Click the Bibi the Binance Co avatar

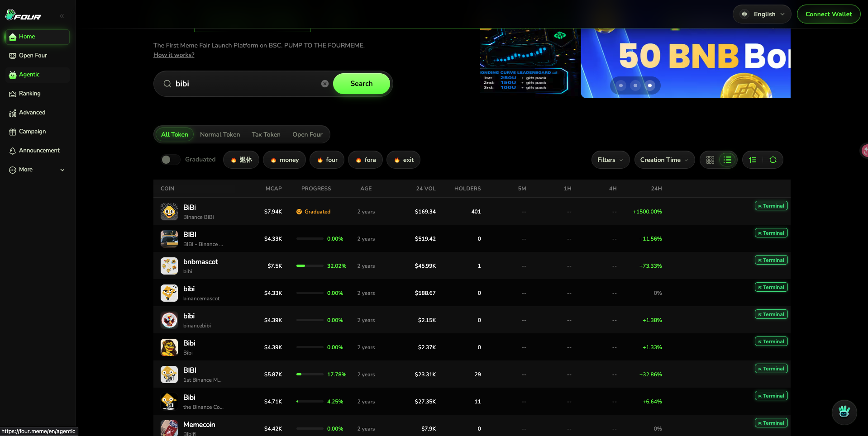pyautogui.click(x=169, y=402)
